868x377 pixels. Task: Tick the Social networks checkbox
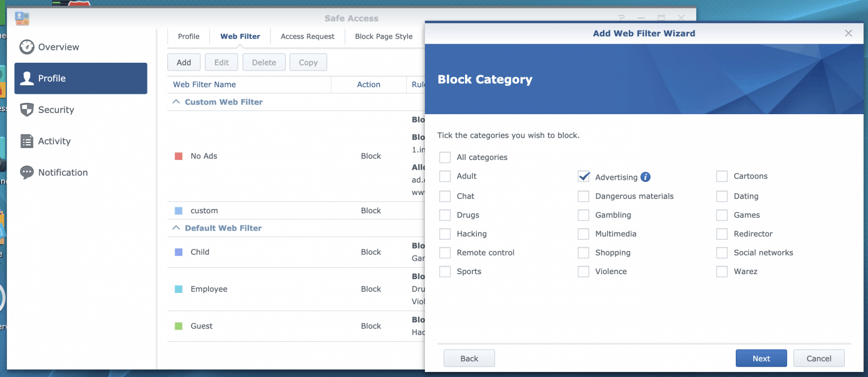(722, 253)
